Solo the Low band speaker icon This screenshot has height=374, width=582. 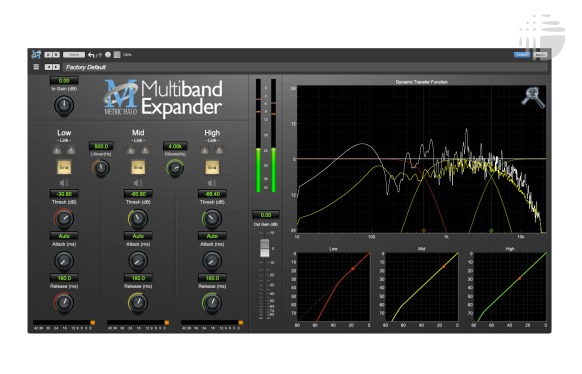click(x=64, y=183)
